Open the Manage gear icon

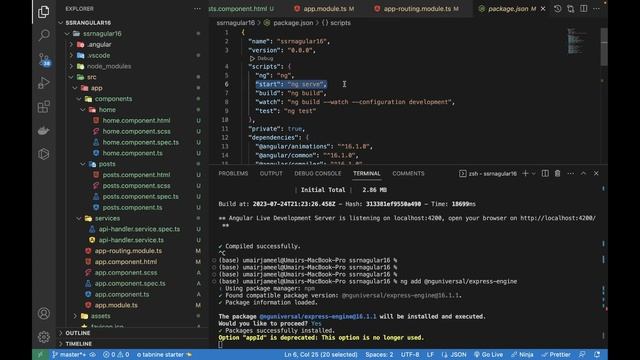pyautogui.click(x=44, y=337)
